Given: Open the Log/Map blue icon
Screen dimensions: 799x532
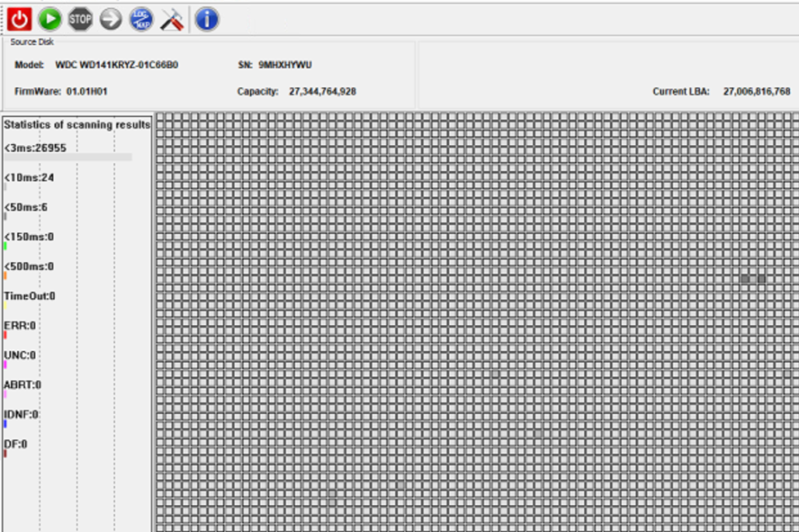Looking at the screenshot, I should click(141, 19).
